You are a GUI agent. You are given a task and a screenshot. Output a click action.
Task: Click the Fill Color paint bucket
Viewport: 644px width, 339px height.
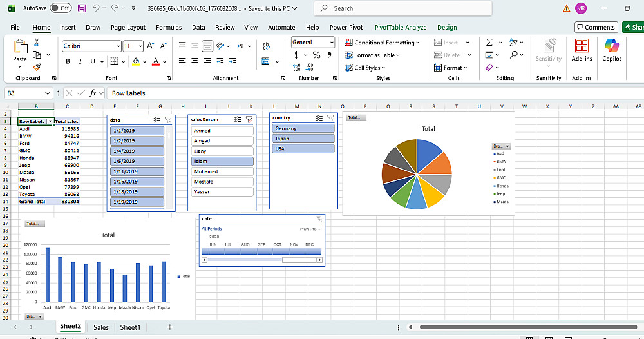pos(136,62)
